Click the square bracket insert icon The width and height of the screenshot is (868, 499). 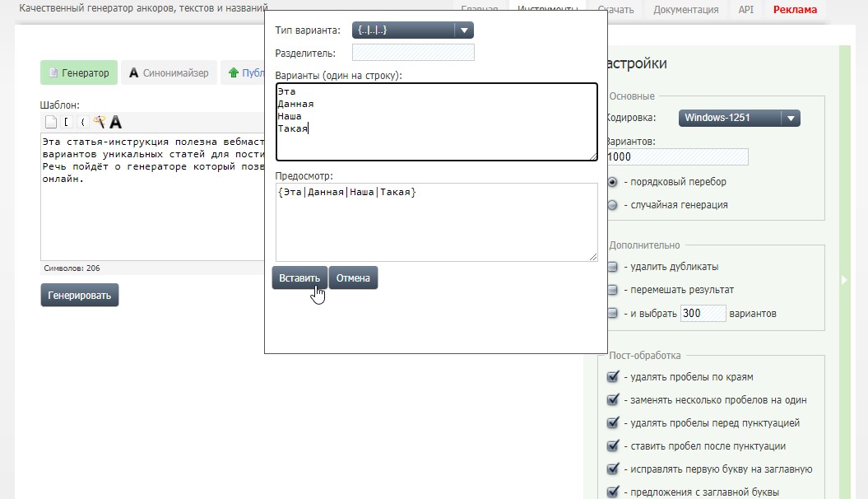[x=67, y=122]
